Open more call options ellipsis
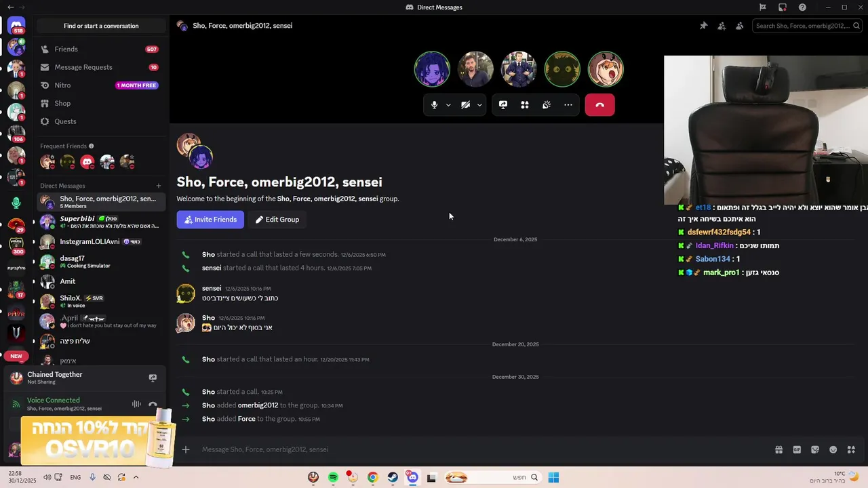868x488 pixels. coord(568,105)
